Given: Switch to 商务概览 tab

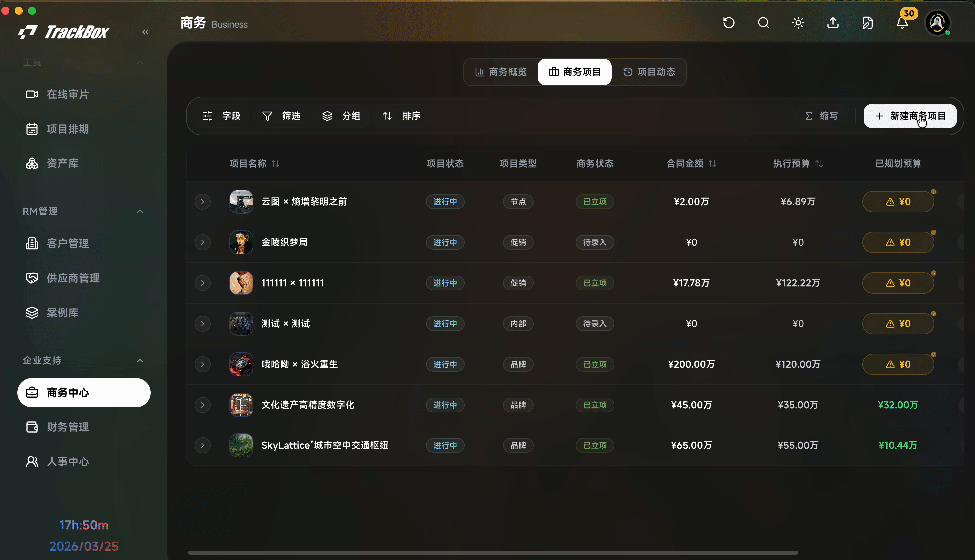Looking at the screenshot, I should coord(501,72).
